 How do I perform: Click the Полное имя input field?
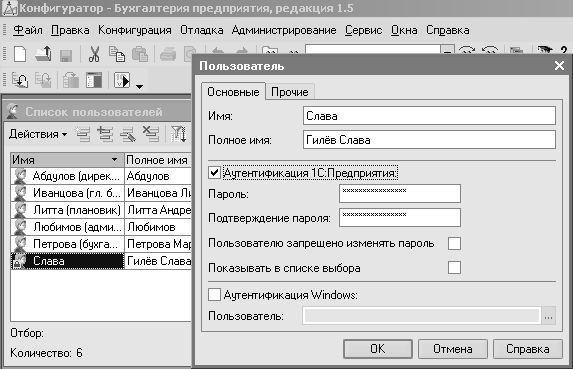coord(429,140)
